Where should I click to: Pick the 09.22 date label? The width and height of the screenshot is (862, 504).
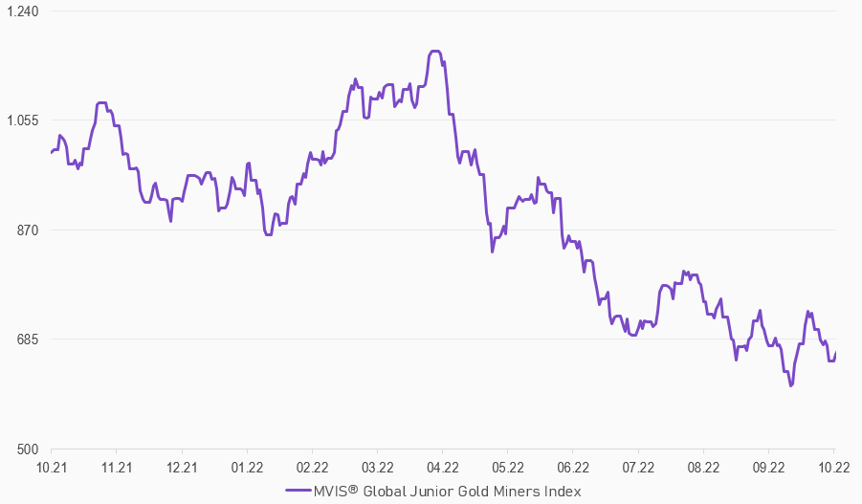pos(768,467)
